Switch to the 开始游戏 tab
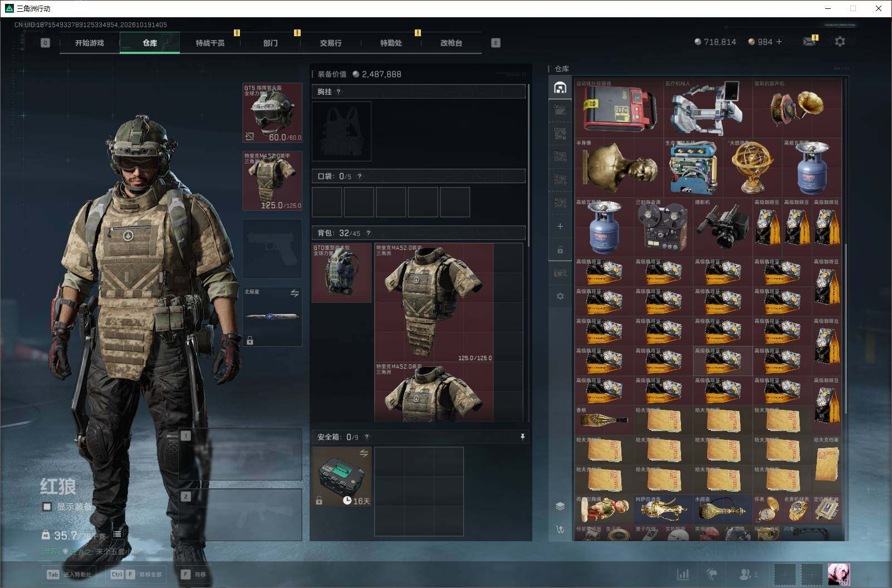The height and width of the screenshot is (588, 892). (x=90, y=43)
